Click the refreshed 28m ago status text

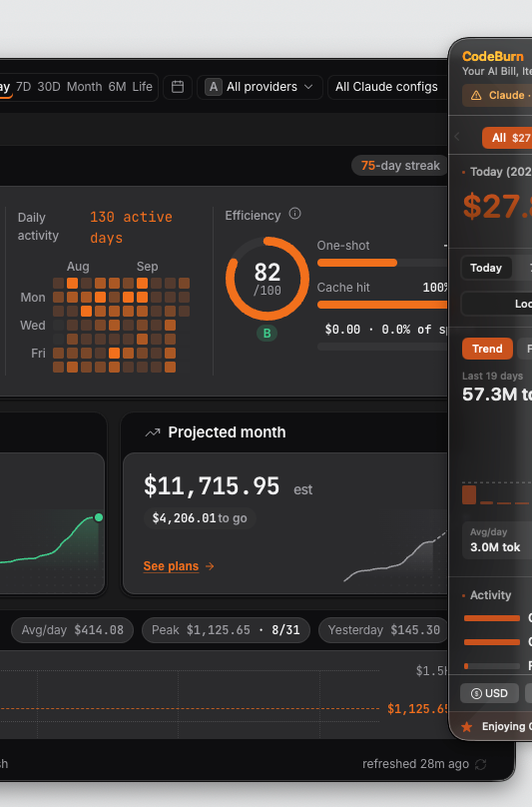(x=415, y=764)
